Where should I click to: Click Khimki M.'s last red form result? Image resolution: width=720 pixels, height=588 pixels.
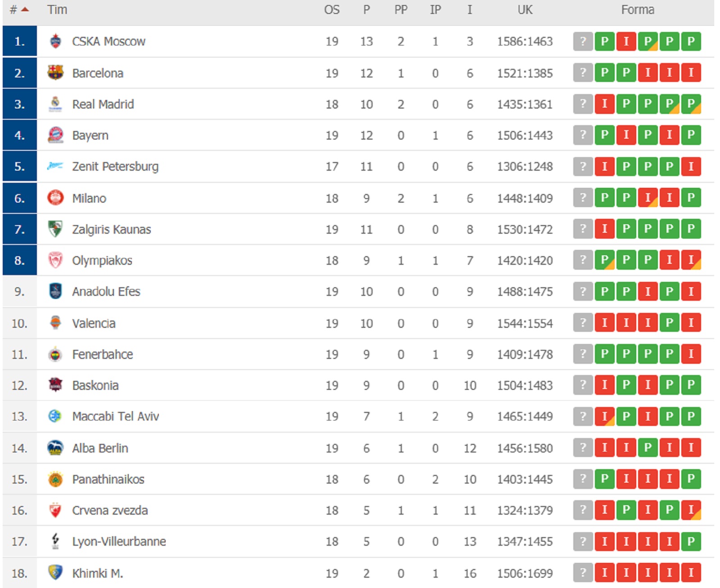pyautogui.click(x=691, y=573)
